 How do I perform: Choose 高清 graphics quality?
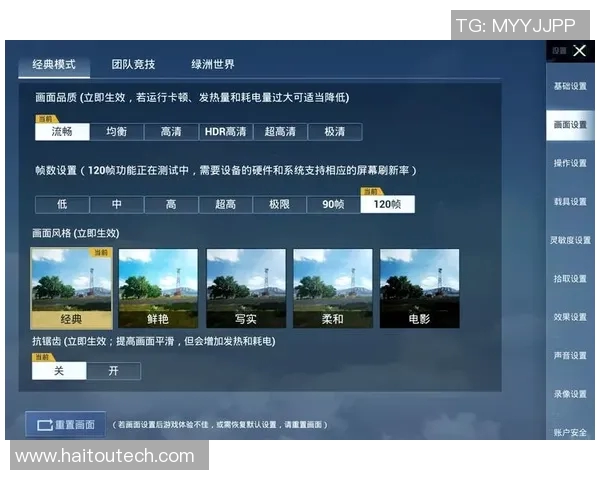pos(171,132)
